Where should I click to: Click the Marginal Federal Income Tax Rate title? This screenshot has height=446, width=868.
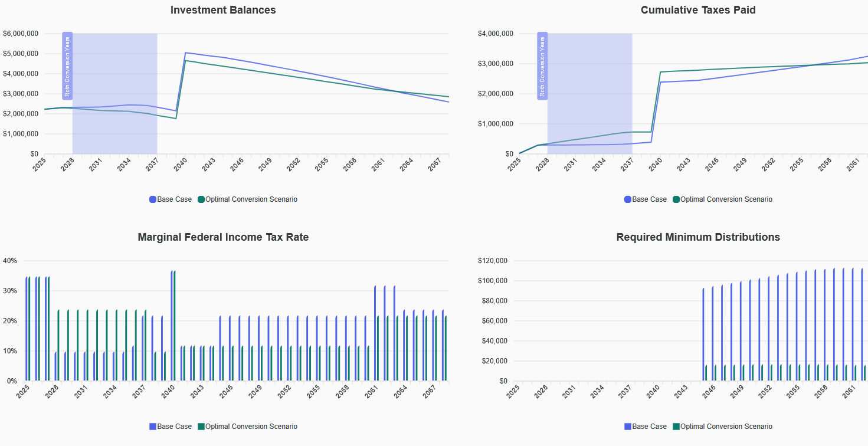tap(223, 237)
